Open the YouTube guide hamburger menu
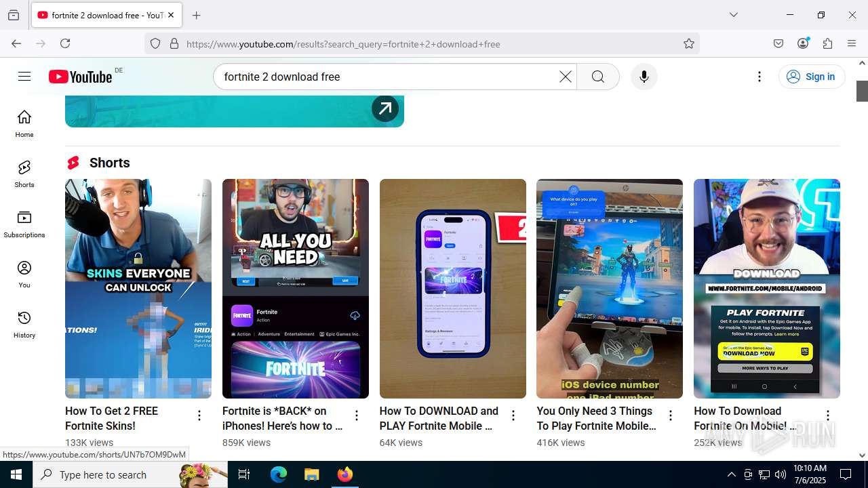This screenshot has width=868, height=488. point(24,77)
